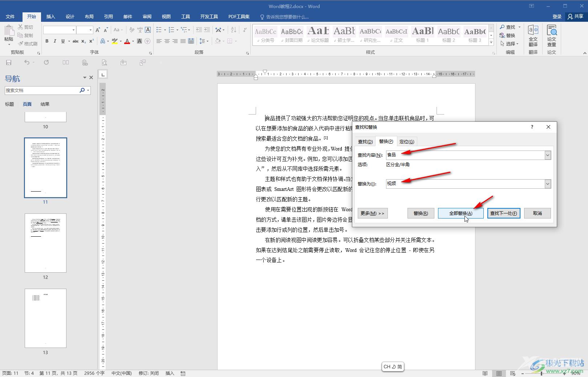The image size is (588, 377).
Task: Open the font name dropdown
Action: (x=73, y=30)
